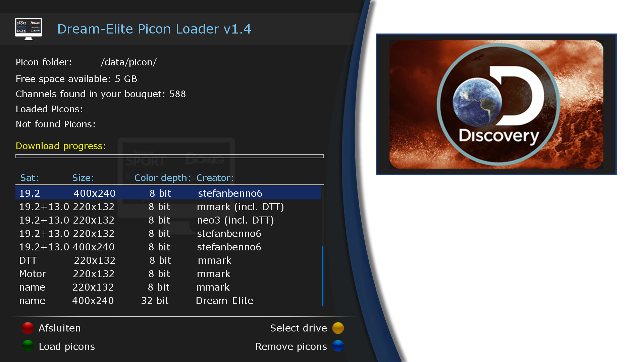Click the Picon Loader monitor icon
Viewport: 644px width, 362px height.
click(x=29, y=29)
